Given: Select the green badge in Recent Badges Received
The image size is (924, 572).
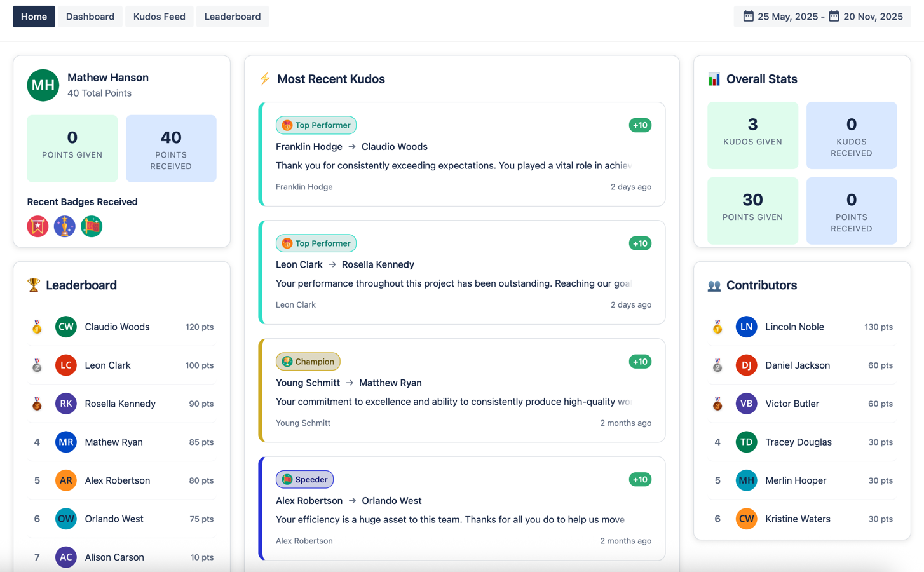Looking at the screenshot, I should (x=92, y=226).
